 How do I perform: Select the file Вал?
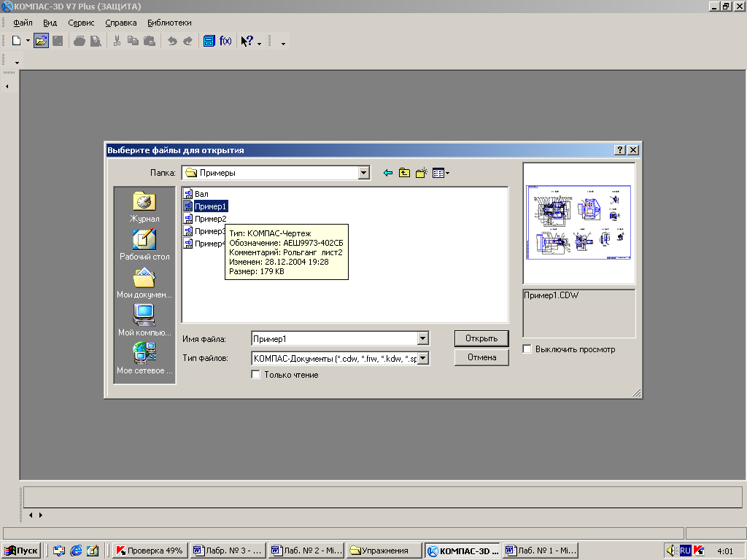(196, 194)
